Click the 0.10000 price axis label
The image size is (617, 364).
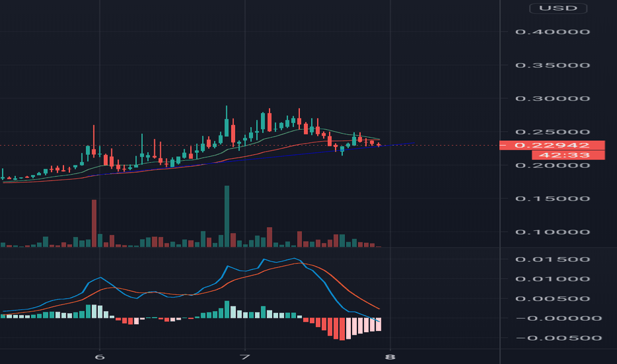553,232
